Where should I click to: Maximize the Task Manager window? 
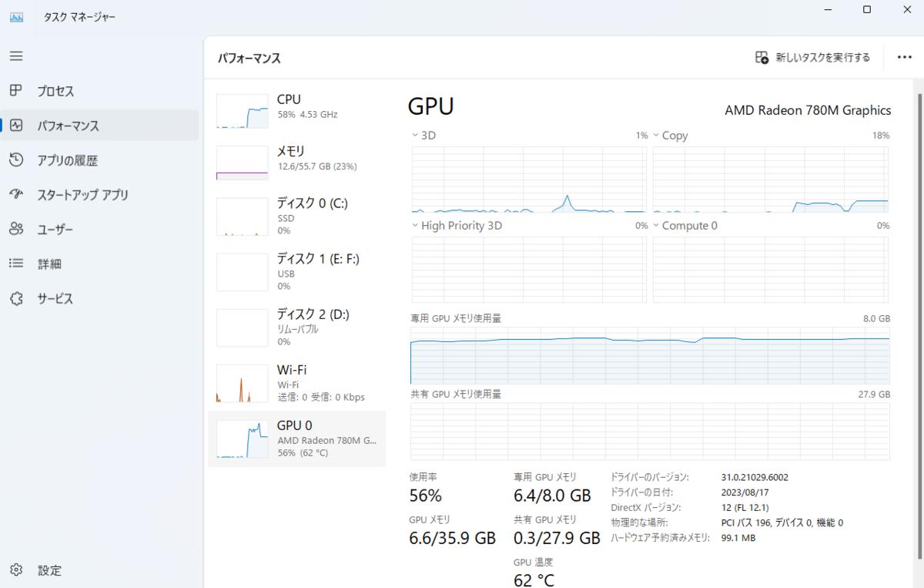(x=867, y=9)
